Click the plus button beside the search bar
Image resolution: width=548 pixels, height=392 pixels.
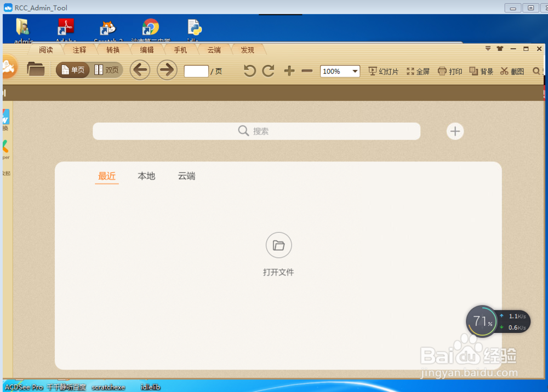tap(455, 131)
